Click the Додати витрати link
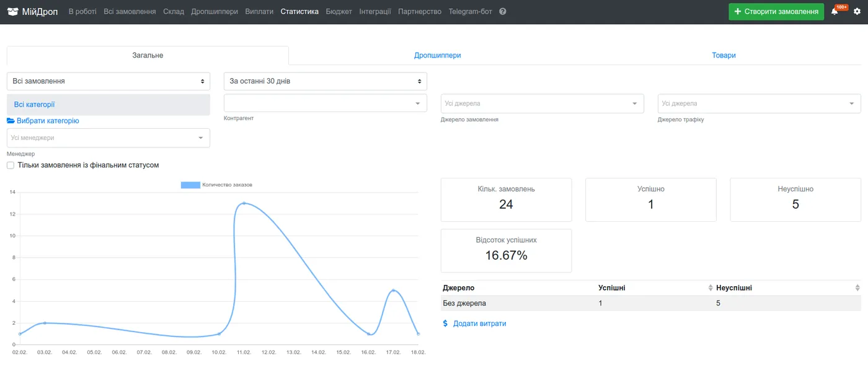868x368 pixels. 479,323
